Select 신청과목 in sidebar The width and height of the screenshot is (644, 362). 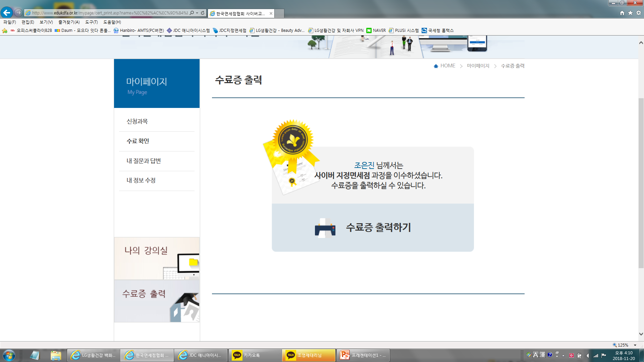[137, 121]
